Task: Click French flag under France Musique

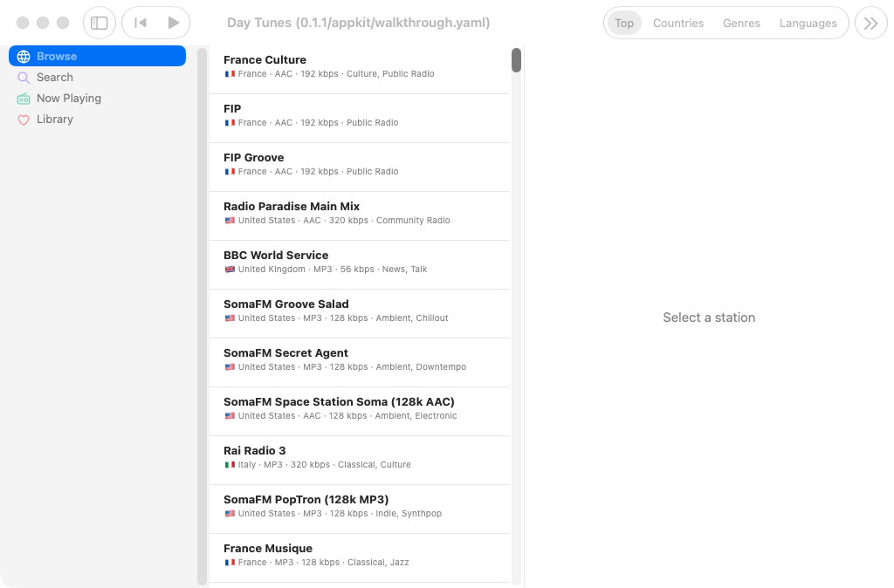Action: click(x=230, y=563)
